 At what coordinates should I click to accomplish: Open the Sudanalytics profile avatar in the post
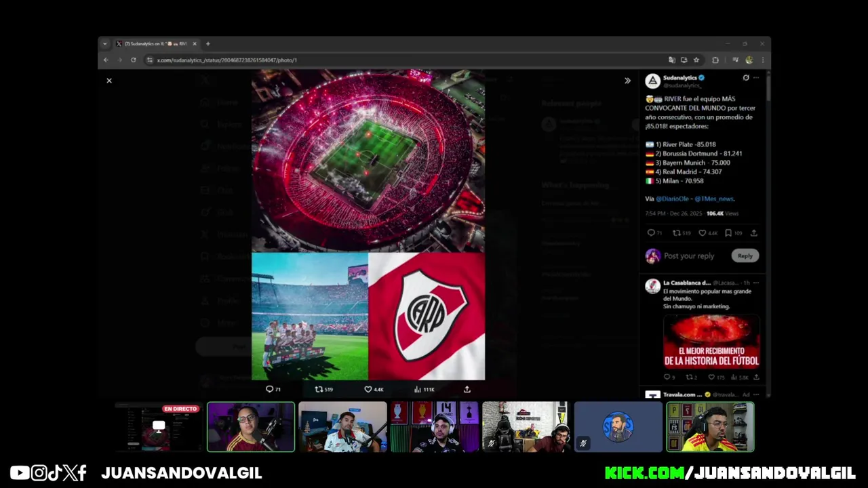tap(652, 81)
